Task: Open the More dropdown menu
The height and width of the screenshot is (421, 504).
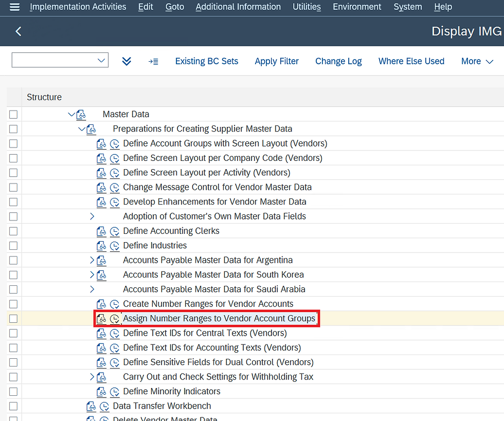Action: click(477, 61)
